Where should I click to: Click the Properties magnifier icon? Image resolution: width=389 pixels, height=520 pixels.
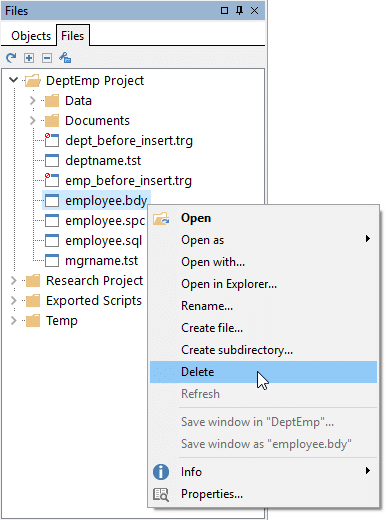pyautogui.click(x=161, y=494)
